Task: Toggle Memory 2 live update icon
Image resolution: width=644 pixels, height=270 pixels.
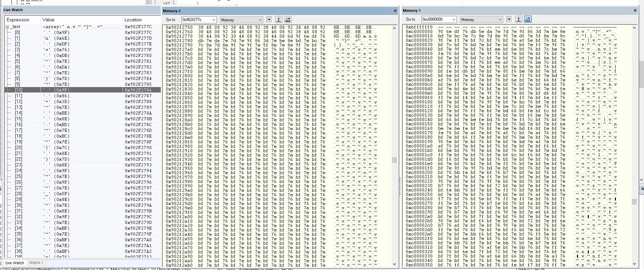Action: [288, 20]
